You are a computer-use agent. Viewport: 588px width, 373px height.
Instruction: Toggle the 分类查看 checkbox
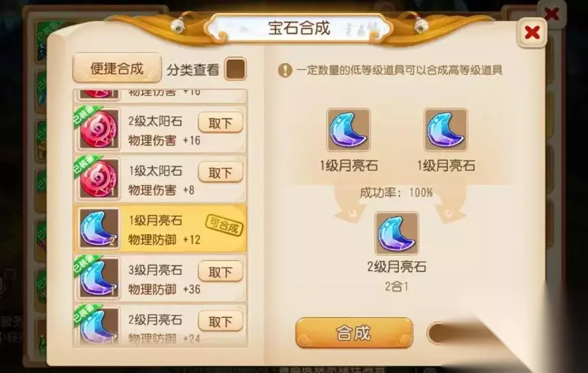click(235, 69)
